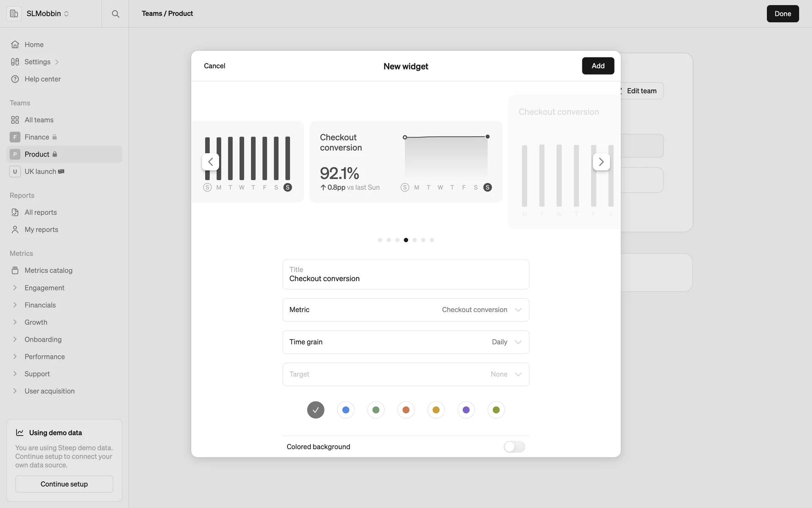Viewport: 812px width, 508px height.
Task: Select UK launch team in sidebar
Action: [x=40, y=171]
